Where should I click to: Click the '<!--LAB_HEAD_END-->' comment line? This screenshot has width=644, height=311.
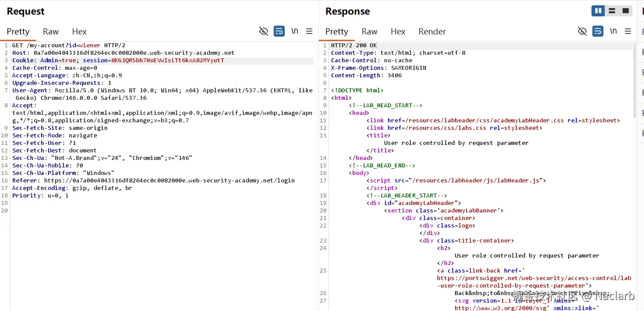(x=382, y=165)
